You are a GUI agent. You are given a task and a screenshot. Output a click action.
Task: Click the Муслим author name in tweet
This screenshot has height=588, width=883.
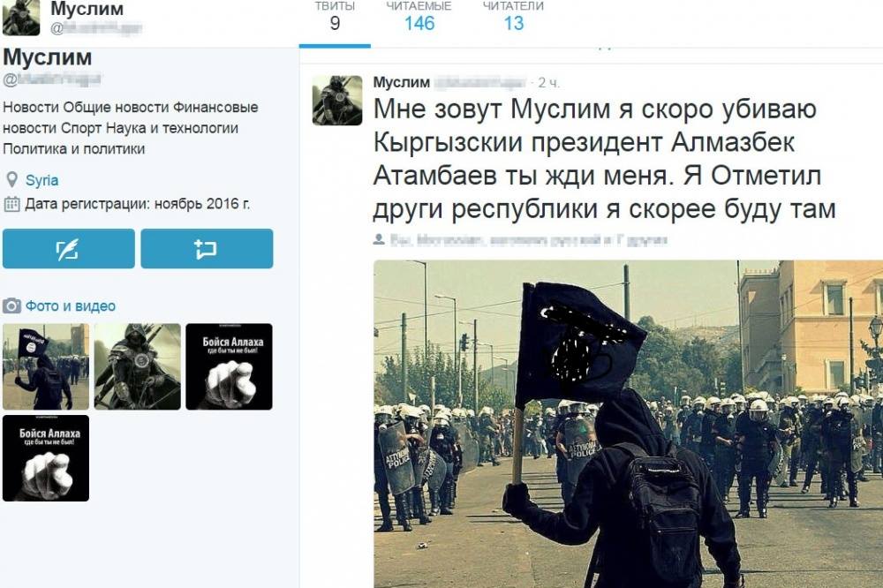[x=402, y=82]
